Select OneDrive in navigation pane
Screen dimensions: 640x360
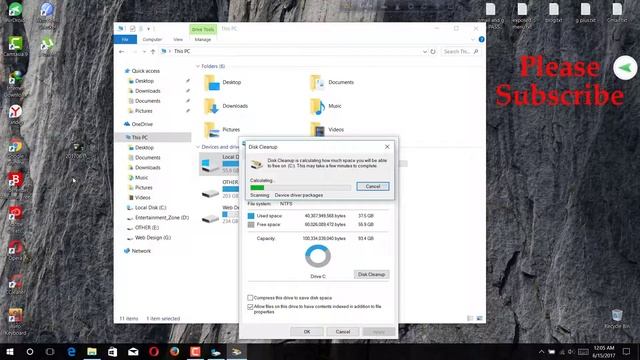(142, 124)
